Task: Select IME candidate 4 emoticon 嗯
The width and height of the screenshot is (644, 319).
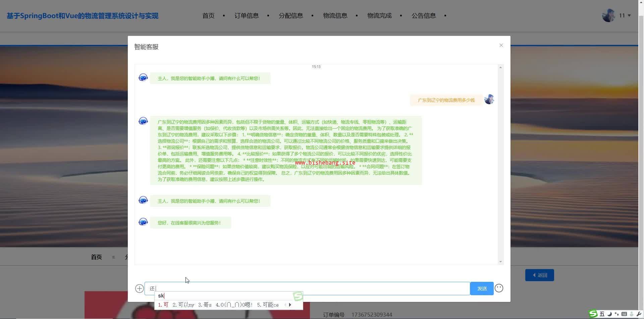Action: [x=234, y=305]
